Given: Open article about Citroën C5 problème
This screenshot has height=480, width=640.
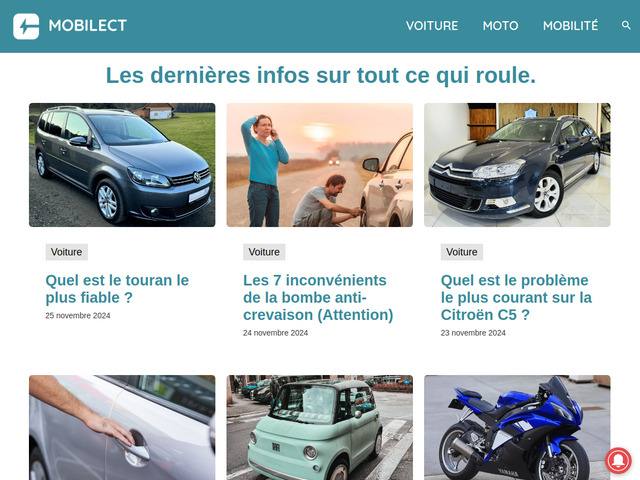Looking at the screenshot, I should 516,298.
